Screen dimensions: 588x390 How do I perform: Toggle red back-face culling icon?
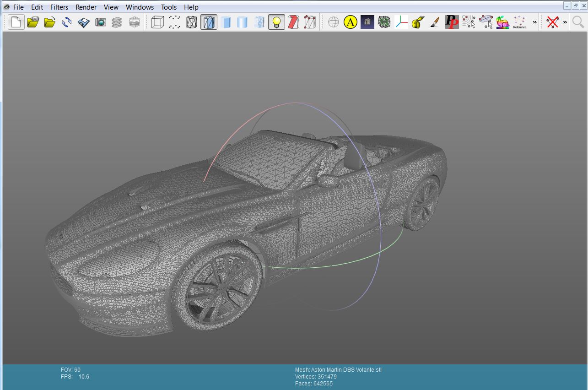point(293,22)
